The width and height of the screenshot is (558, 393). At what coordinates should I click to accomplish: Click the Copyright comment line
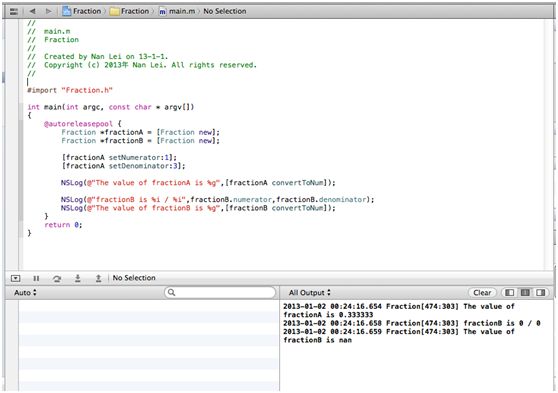point(142,65)
